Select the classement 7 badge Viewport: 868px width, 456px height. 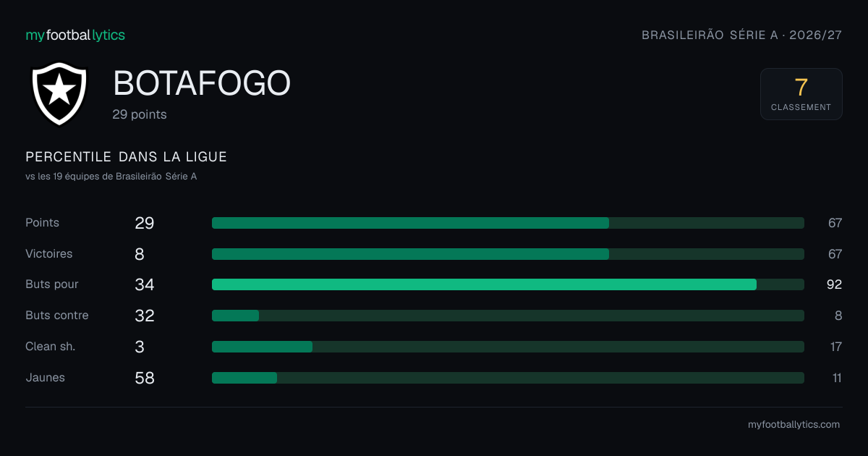(801, 94)
